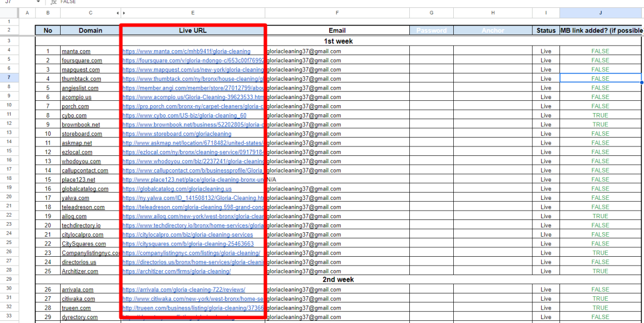Screen dimensions: 644x323
Task: Open the manta.com live URL link
Action: [x=186, y=51]
